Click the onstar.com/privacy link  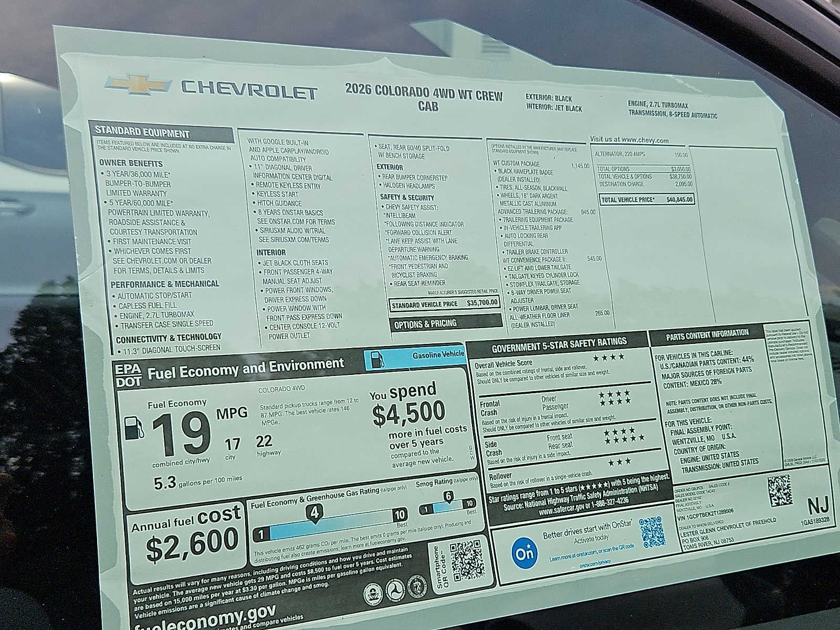596,565
